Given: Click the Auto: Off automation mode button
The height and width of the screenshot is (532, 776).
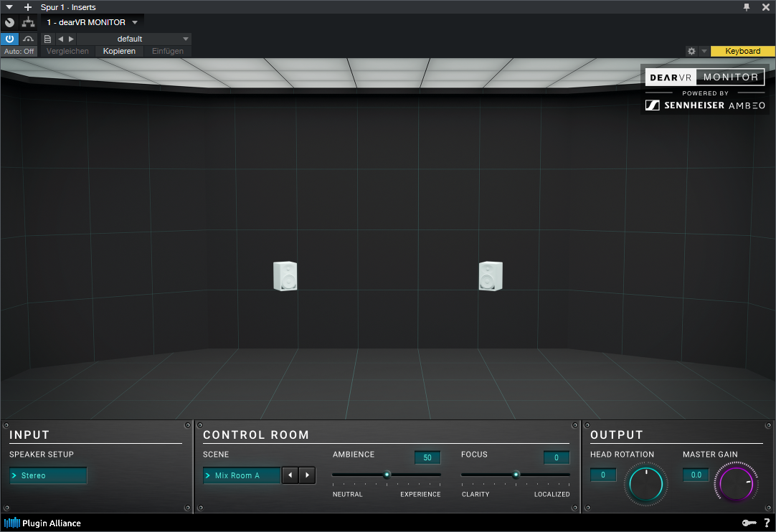Looking at the screenshot, I should pos(19,52).
